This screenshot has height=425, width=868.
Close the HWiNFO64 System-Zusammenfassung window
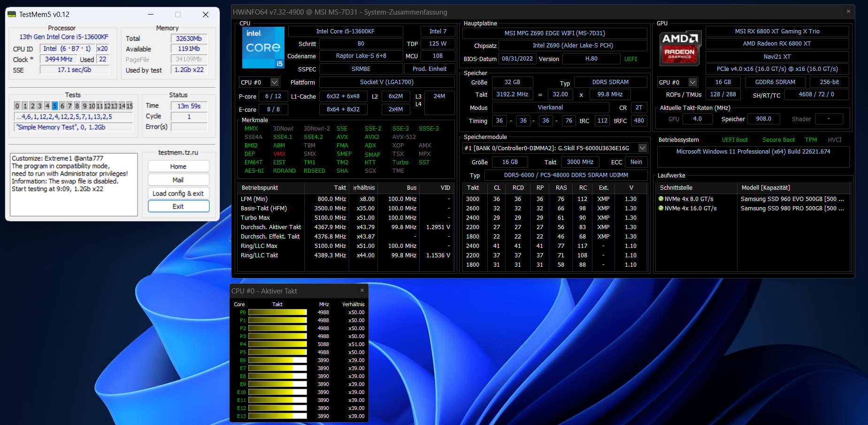pyautogui.click(x=848, y=11)
